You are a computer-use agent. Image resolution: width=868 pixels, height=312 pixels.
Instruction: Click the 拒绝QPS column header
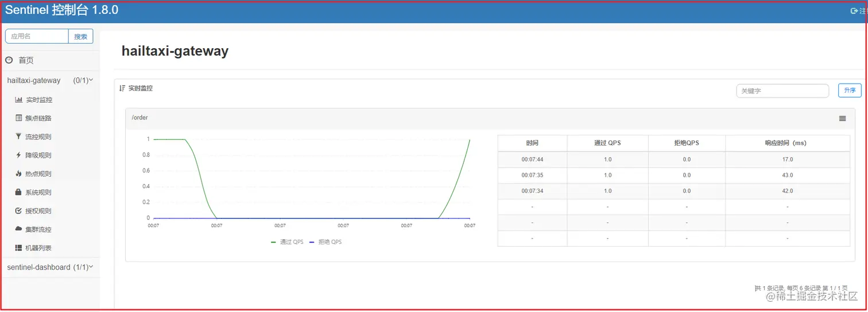(687, 143)
